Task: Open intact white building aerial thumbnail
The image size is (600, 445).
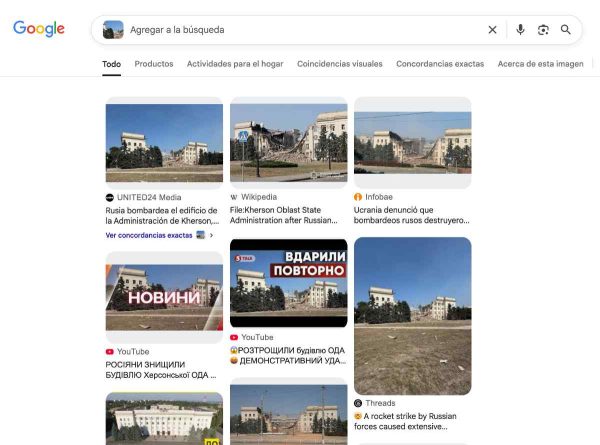Action: tap(164, 419)
